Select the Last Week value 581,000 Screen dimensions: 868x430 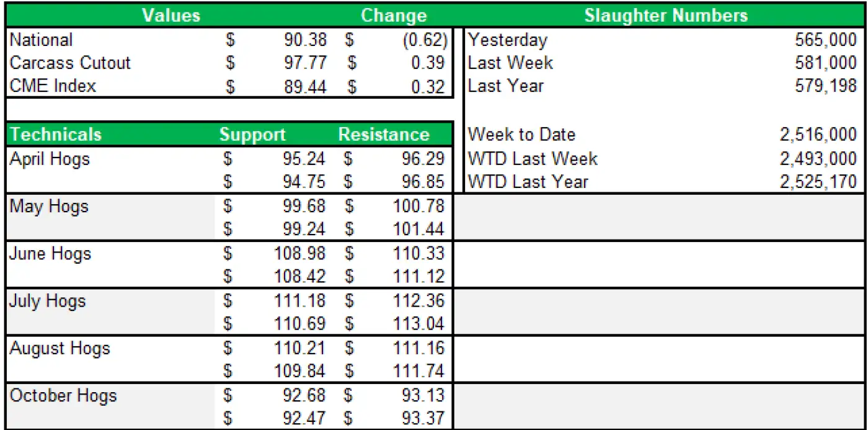[x=825, y=63]
